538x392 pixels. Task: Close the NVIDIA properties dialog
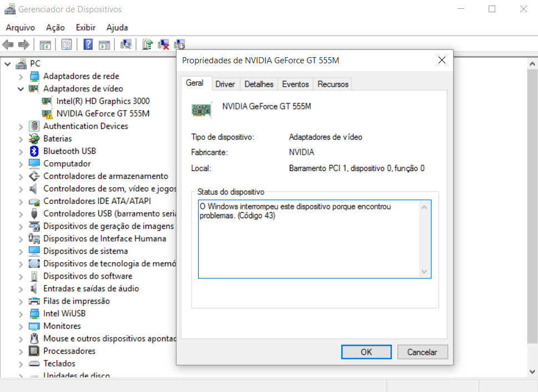tap(441, 61)
